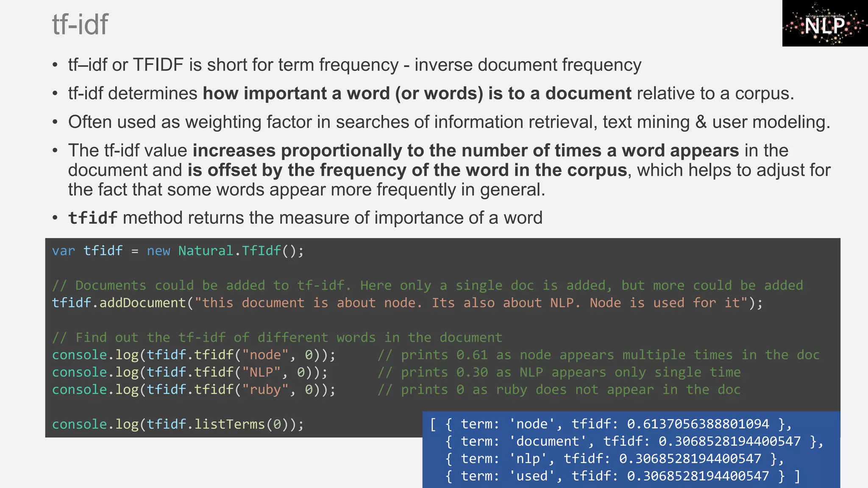Click the console.log tfidf "node" line
Screen dimensions: 868x488
coord(193,355)
